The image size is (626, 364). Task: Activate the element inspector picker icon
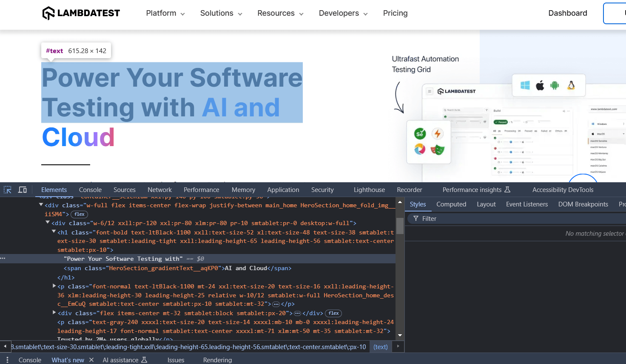click(7, 189)
